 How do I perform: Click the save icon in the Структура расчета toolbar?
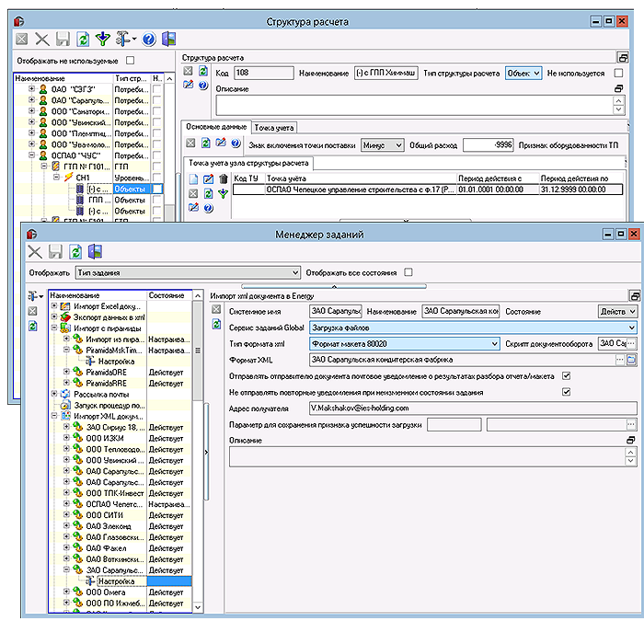(63, 39)
